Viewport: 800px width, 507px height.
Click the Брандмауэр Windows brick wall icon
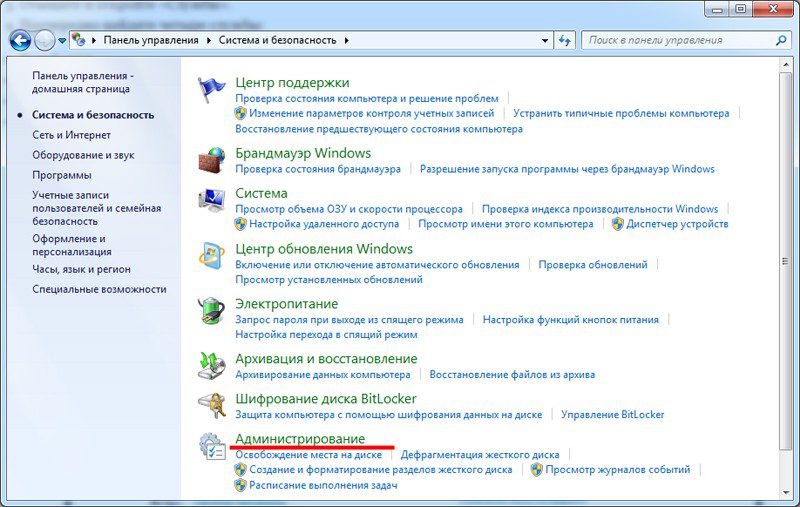click(211, 161)
